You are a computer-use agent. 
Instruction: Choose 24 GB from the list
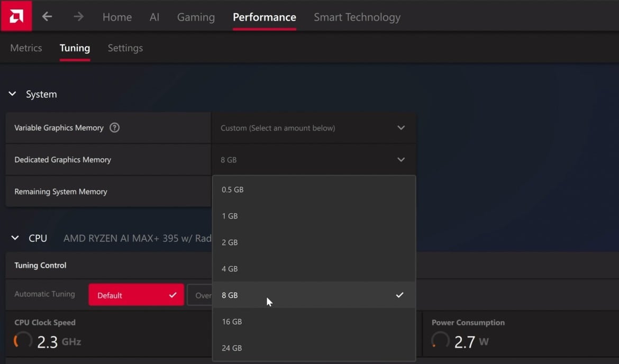[x=314, y=348]
